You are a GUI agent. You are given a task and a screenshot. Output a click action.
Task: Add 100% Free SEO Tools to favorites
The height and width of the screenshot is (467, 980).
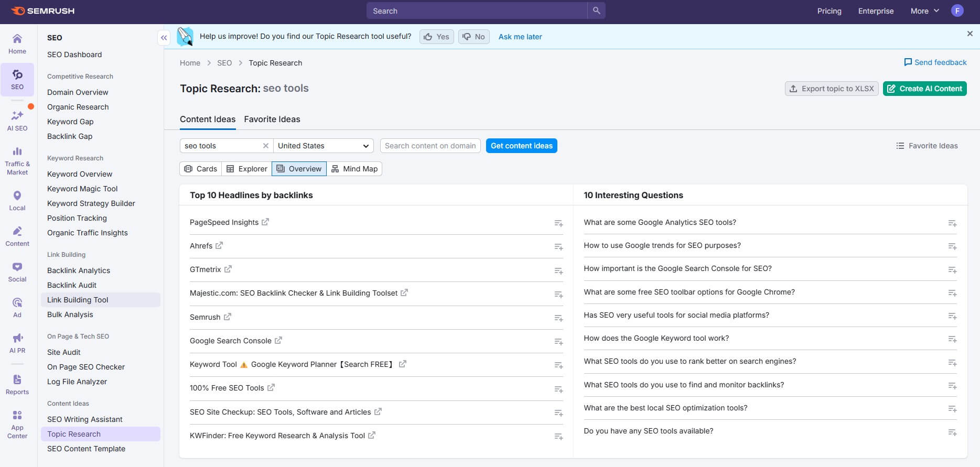(558, 389)
